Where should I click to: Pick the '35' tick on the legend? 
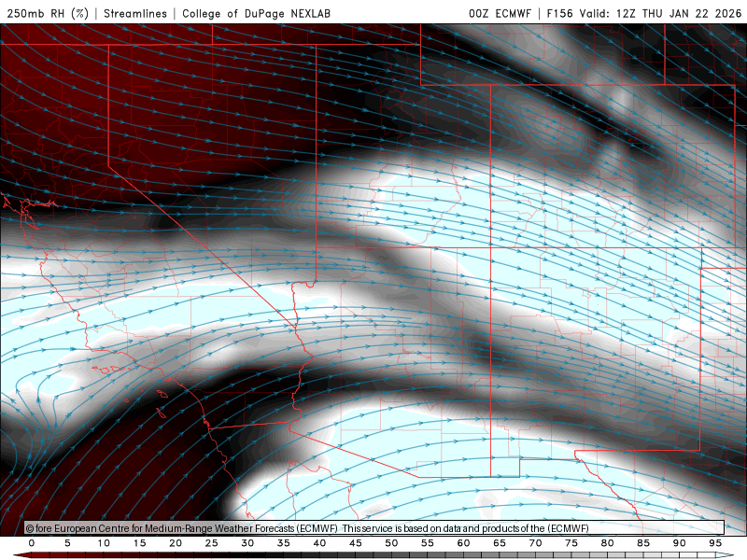(x=284, y=543)
